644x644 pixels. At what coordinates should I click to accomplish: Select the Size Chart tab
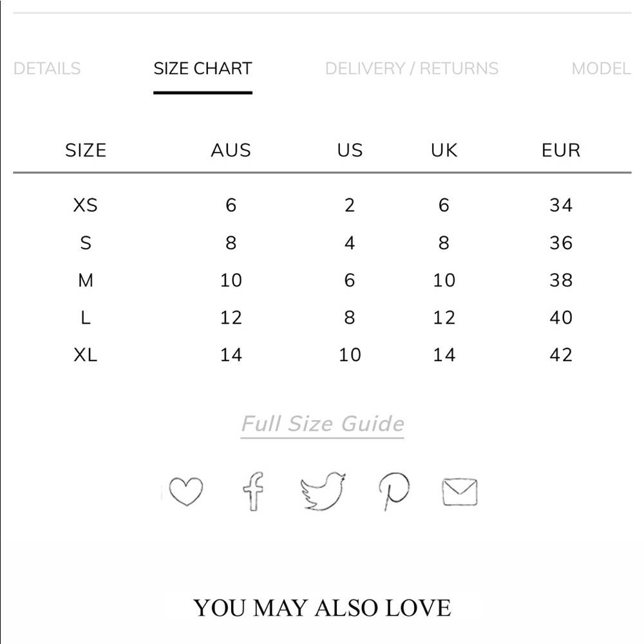[x=203, y=69]
